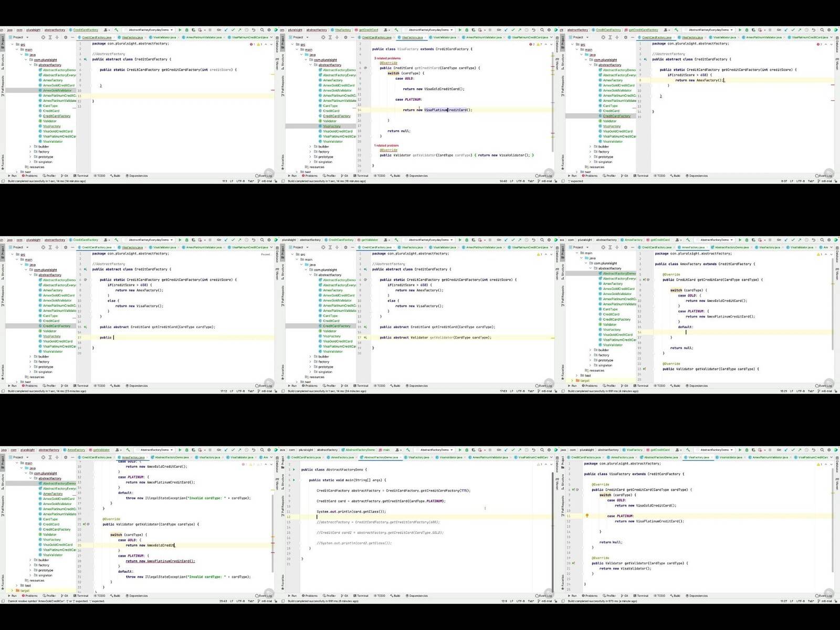Click UTF-8 encoding, '14 minutes ago' status bar
This screenshot has width=840, height=630.
(240, 181)
